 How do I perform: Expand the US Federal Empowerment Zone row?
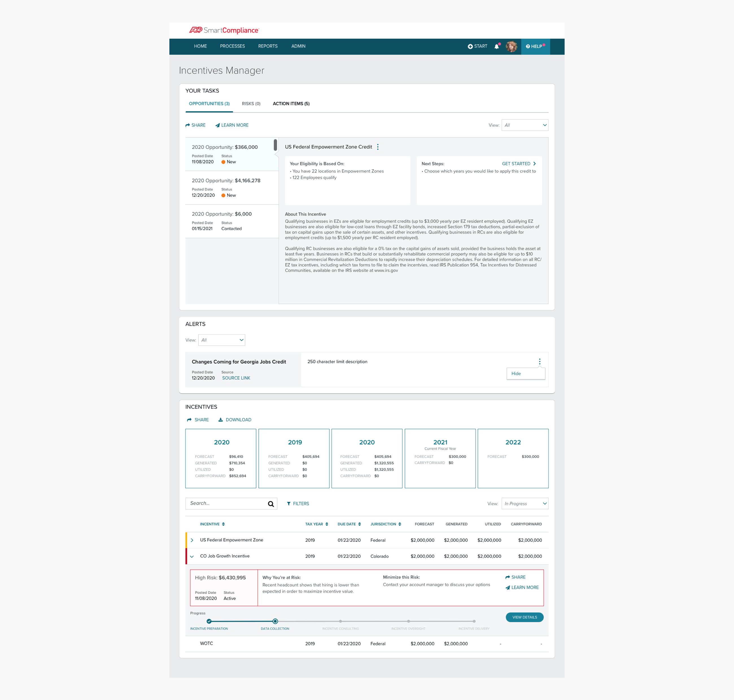192,540
